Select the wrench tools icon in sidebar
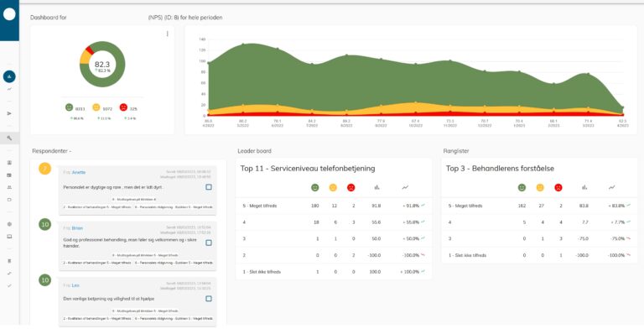Screen dimensions: 644x329 tap(9, 138)
